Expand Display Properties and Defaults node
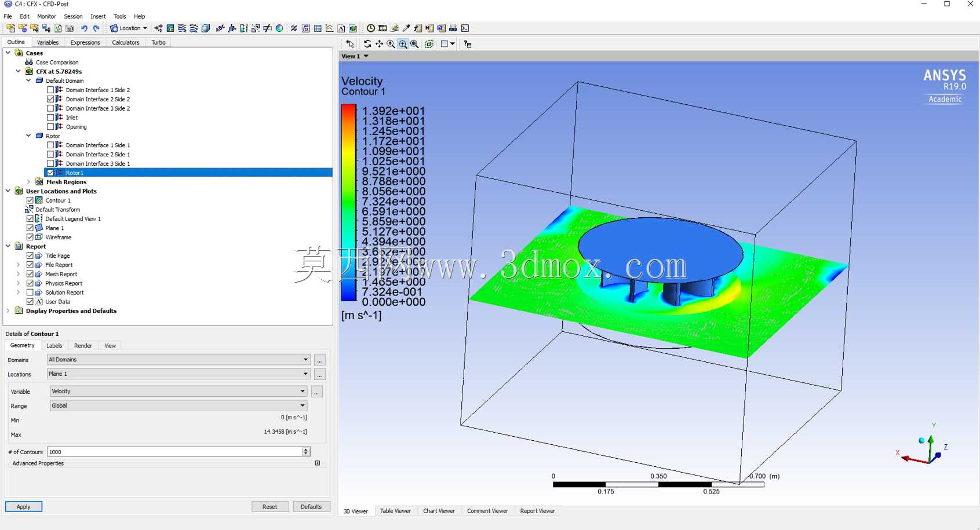Image resolution: width=980 pixels, height=530 pixels. pos(8,311)
